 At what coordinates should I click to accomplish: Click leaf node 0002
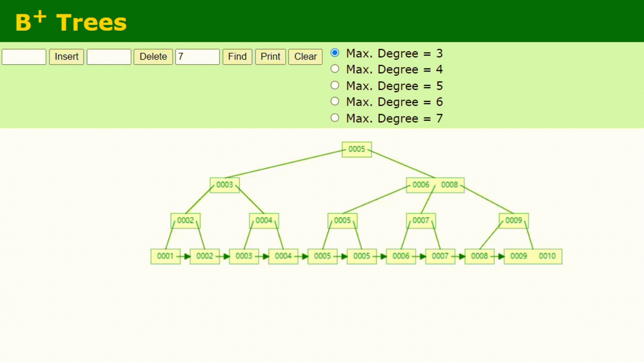click(x=204, y=256)
